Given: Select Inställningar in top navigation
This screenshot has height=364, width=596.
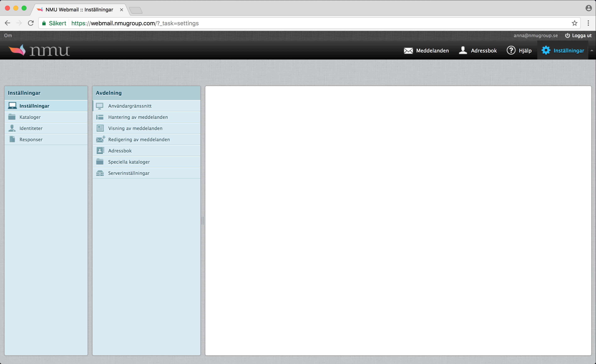Looking at the screenshot, I should (563, 50).
